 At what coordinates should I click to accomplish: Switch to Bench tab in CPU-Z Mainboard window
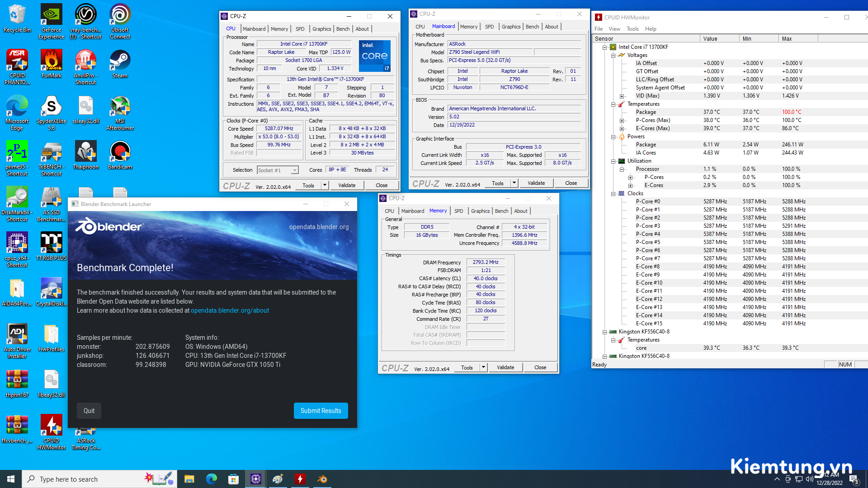pos(532,27)
